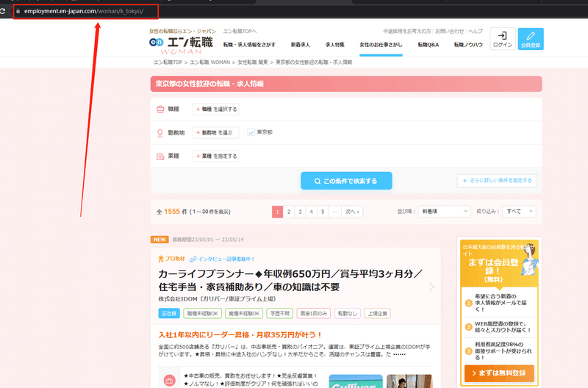Click the pagination ellipsis button

click(335, 212)
